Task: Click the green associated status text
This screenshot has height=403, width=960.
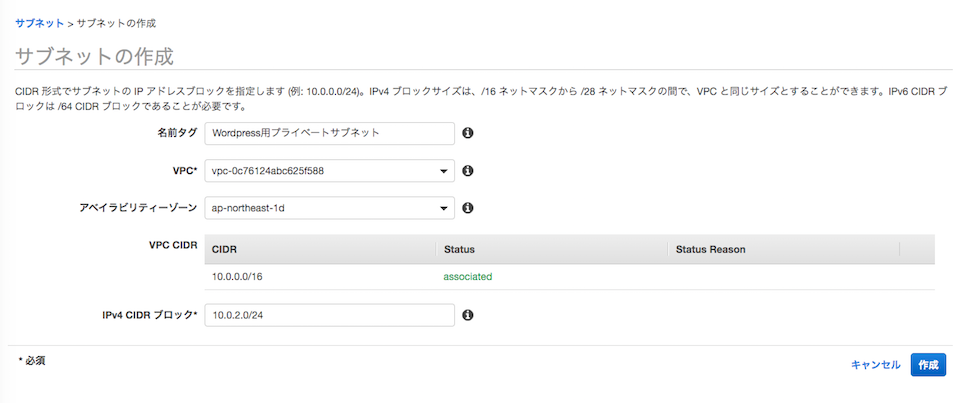Action: point(468,277)
